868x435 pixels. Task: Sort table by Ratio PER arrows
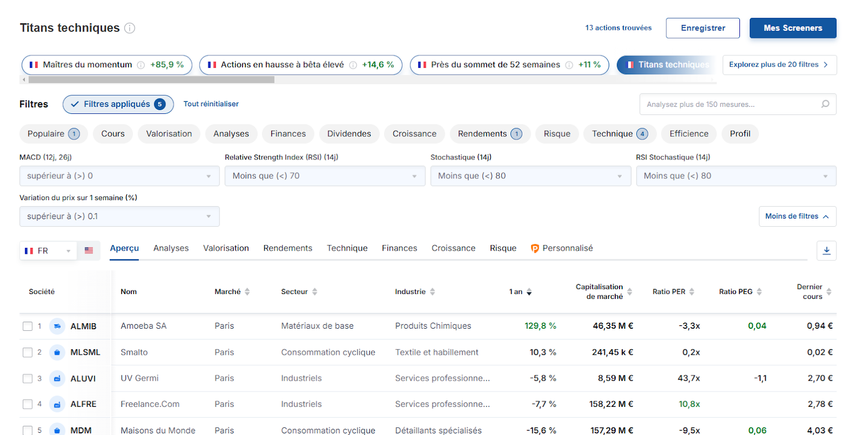[692, 292]
